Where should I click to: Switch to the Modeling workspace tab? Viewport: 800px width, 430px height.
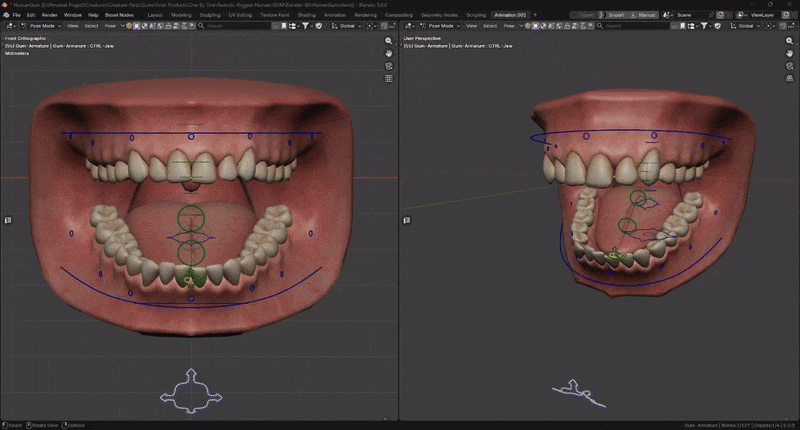click(181, 15)
